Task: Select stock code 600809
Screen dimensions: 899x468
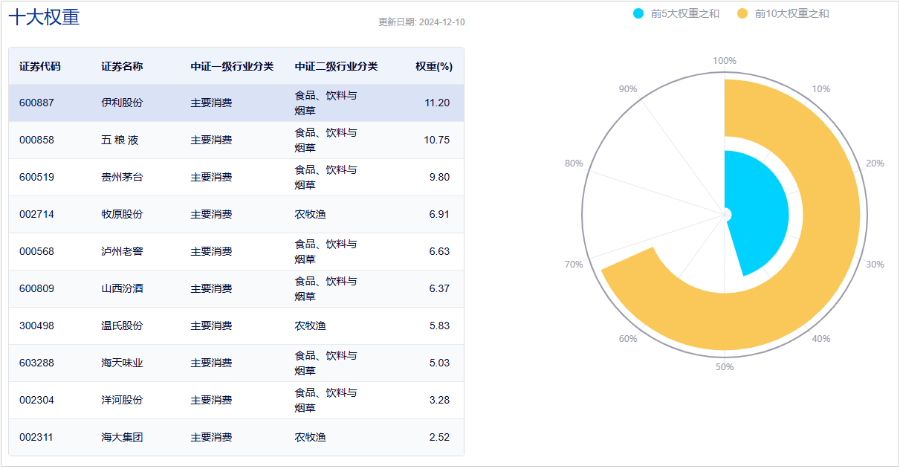Action: 37,288
